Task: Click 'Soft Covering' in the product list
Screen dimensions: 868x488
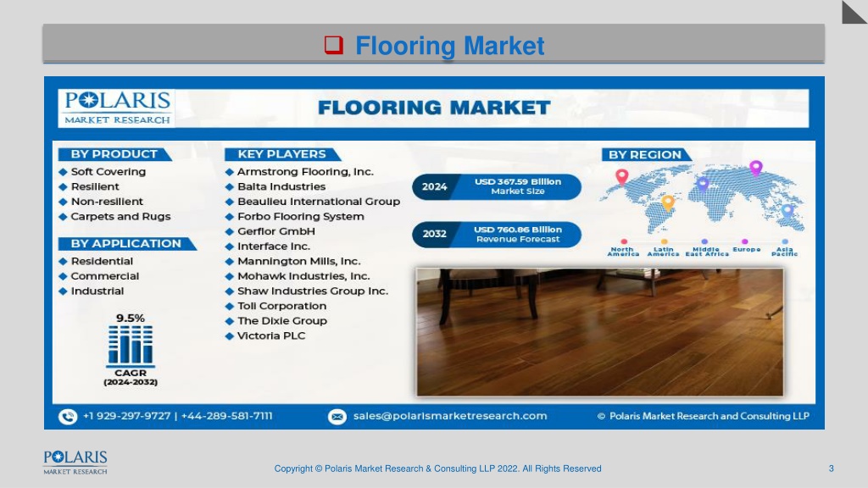Action: [108, 172]
